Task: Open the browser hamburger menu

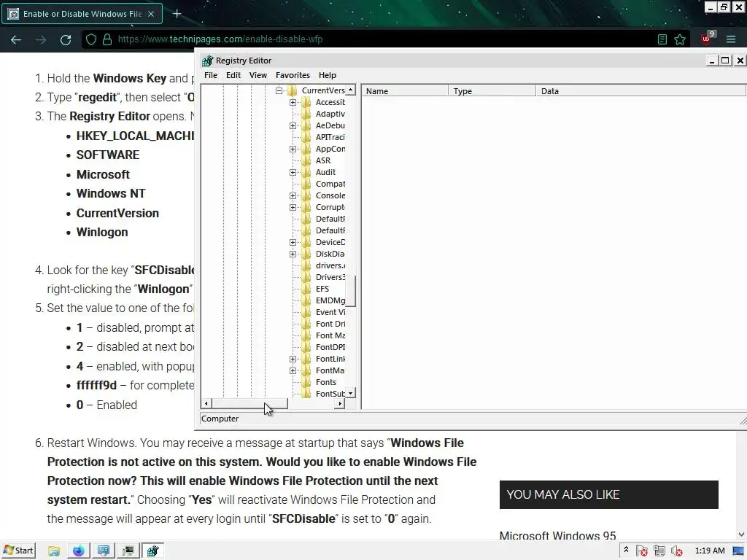Action: (731, 39)
